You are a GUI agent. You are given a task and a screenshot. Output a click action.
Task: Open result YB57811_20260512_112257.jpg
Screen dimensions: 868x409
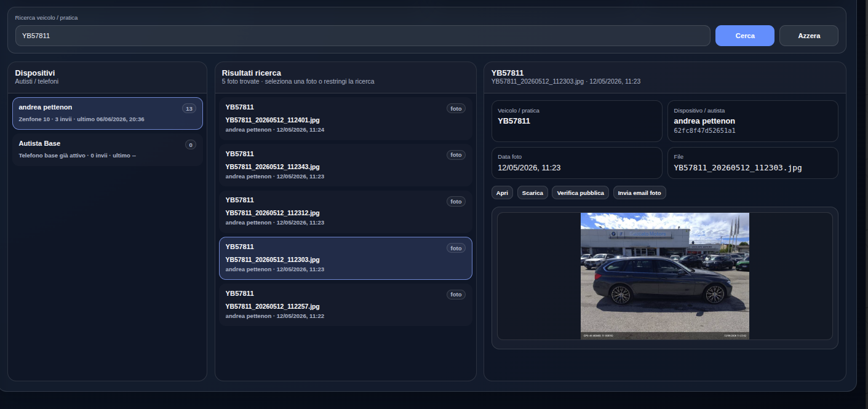pyautogui.click(x=346, y=304)
